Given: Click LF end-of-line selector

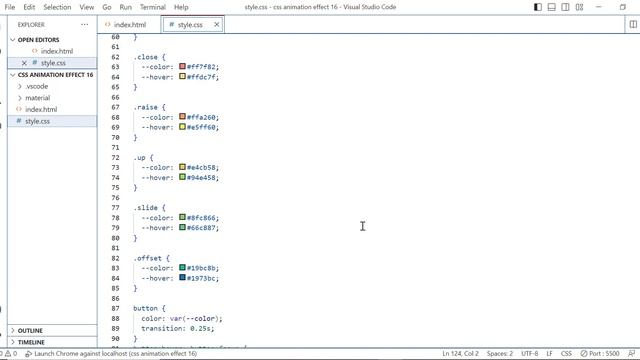Looking at the screenshot, I should [549, 353].
